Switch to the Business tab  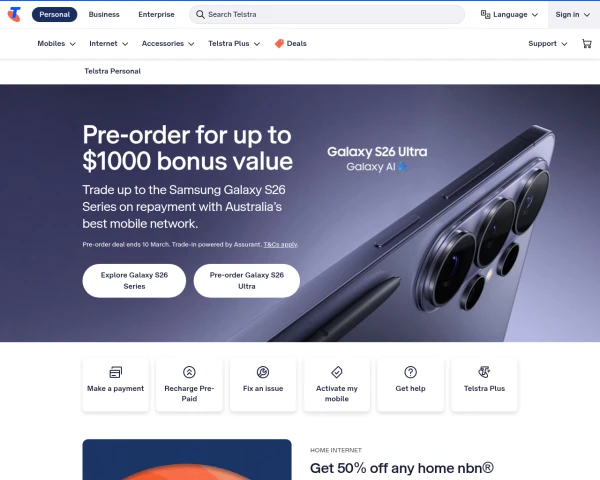click(x=104, y=15)
